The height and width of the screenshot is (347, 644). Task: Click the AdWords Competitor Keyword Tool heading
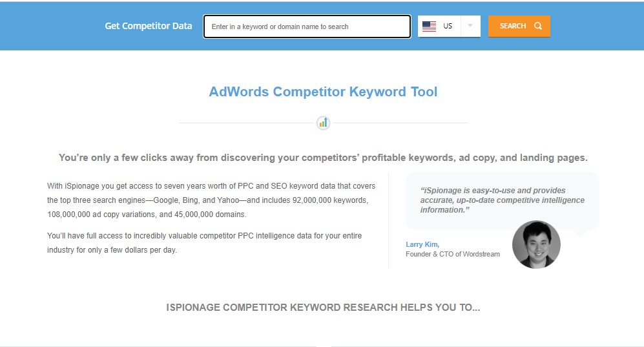click(323, 92)
